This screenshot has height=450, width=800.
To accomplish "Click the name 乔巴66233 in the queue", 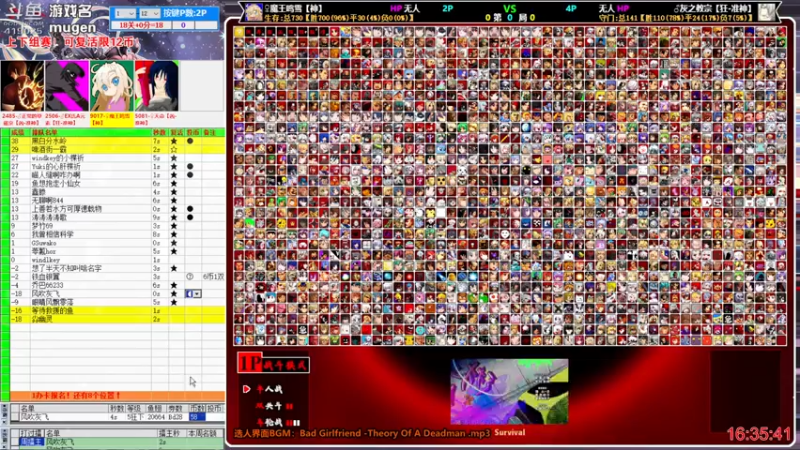I will [47, 285].
